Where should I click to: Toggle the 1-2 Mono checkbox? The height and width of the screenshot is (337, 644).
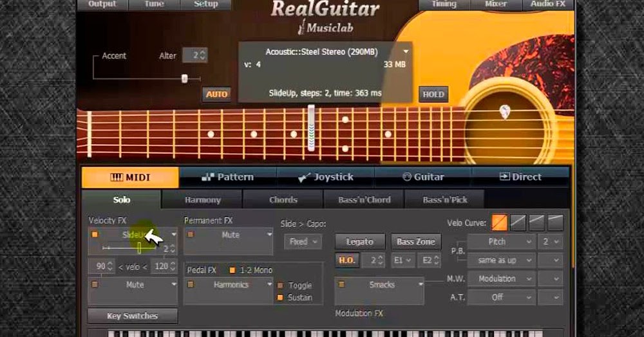pos(232,269)
